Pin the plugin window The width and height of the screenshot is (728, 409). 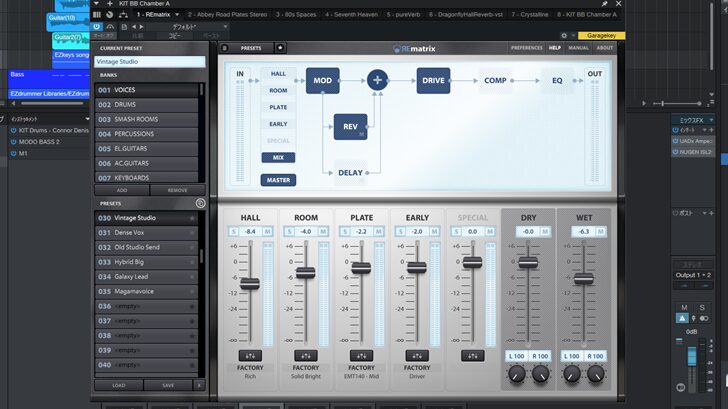pyautogui.click(x=604, y=4)
